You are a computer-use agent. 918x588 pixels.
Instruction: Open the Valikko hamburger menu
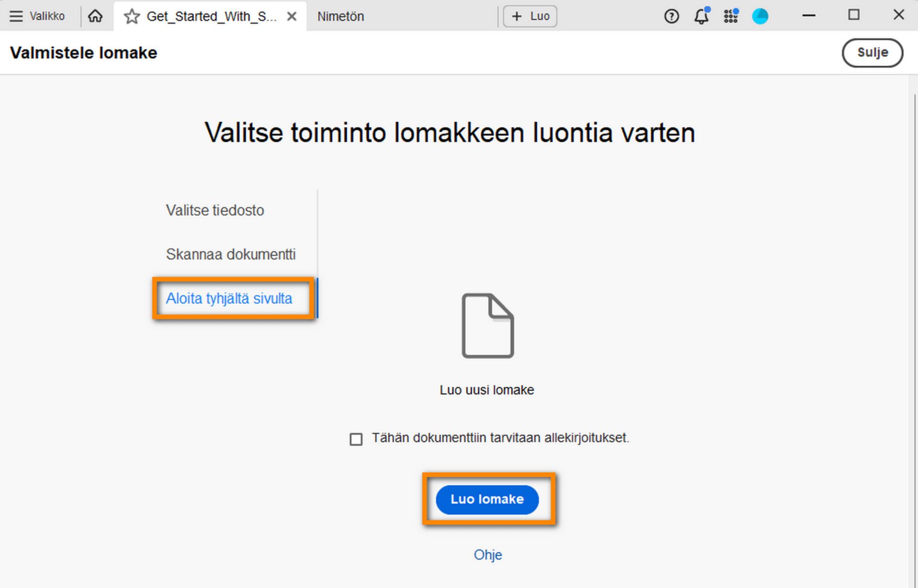pos(16,16)
